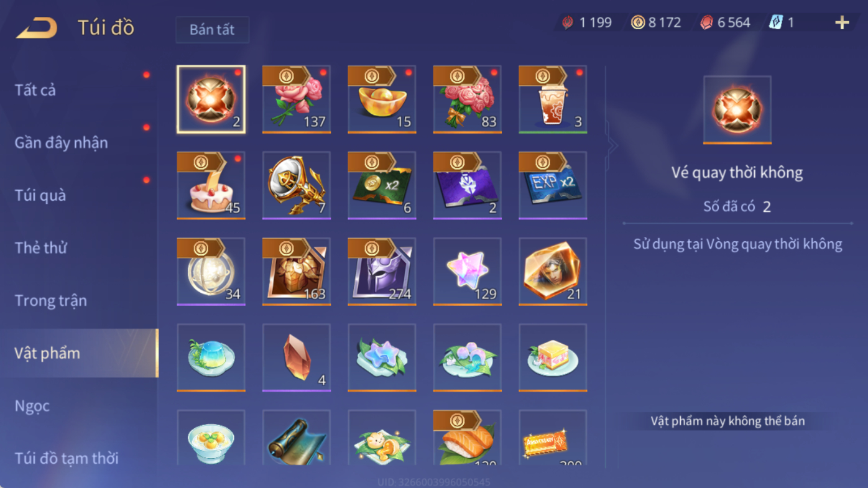Click the Bán tất button

(x=212, y=30)
